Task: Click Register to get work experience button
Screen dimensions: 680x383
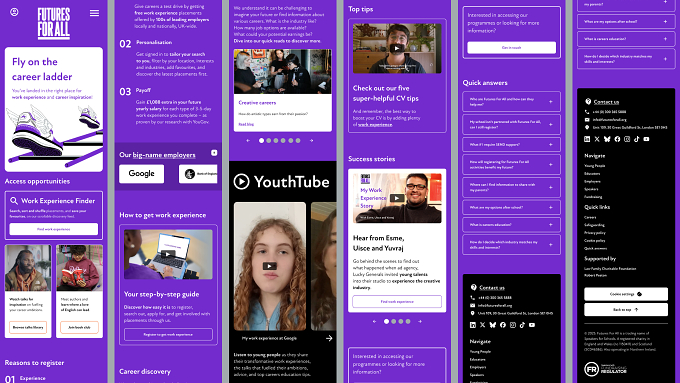Action: 168,334
